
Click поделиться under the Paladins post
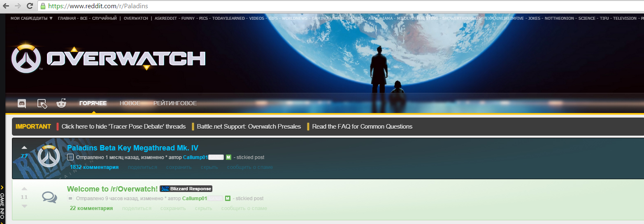tap(142, 167)
